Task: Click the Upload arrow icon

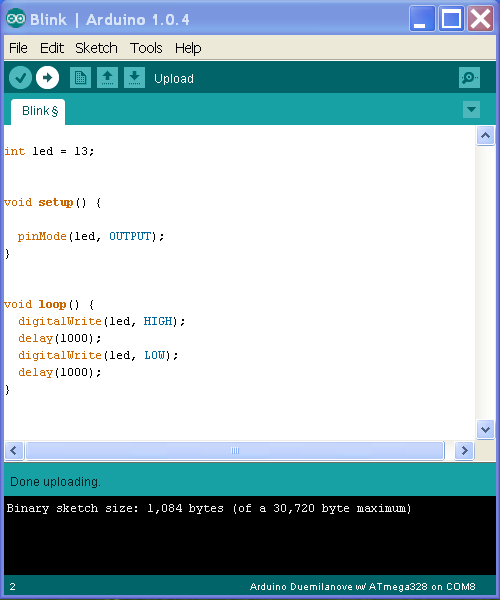Action: pos(47,78)
